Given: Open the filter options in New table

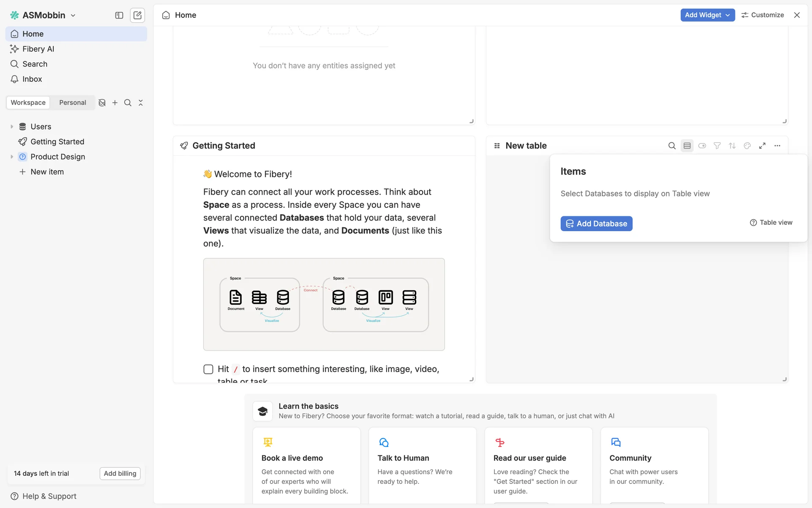Looking at the screenshot, I should pos(717,146).
